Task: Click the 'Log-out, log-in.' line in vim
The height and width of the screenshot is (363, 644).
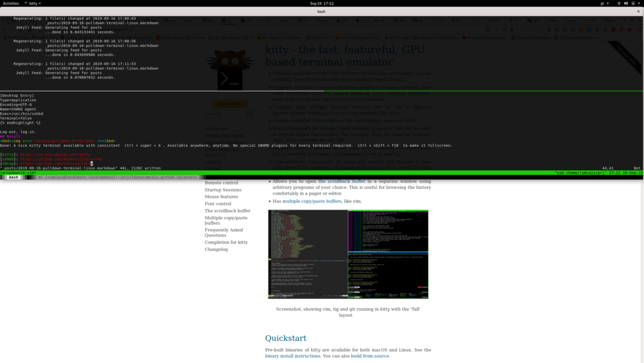Action: [18, 132]
